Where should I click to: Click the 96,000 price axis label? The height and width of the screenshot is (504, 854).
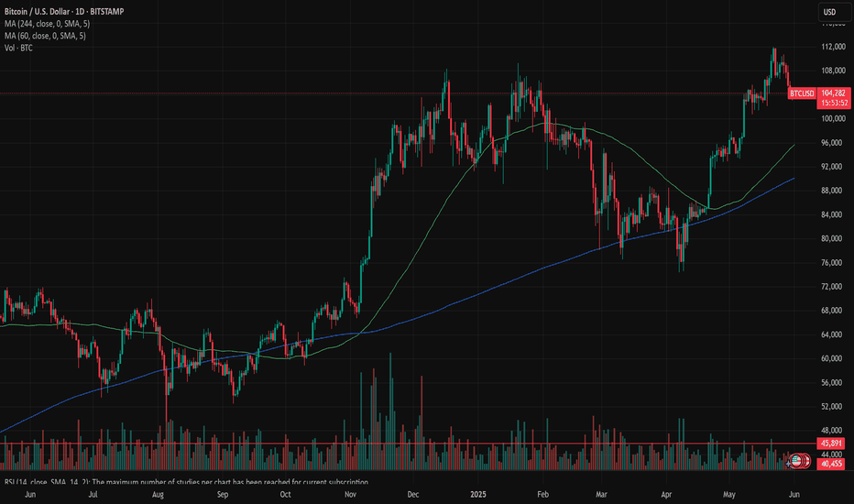[833, 143]
